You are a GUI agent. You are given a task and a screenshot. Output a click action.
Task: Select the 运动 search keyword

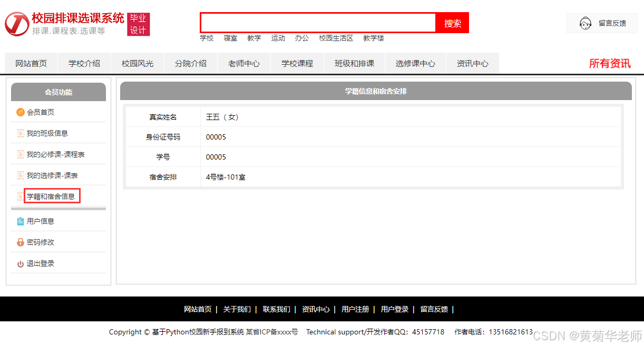[278, 38]
